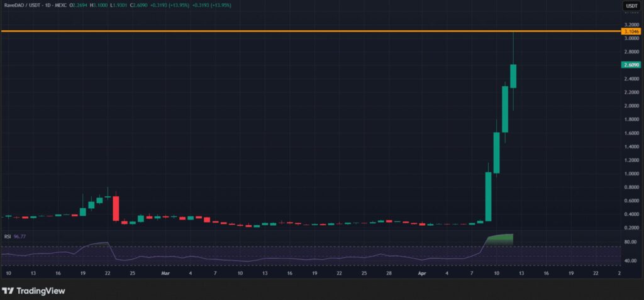Click the green 2.6090 current price label

[x=630, y=65]
